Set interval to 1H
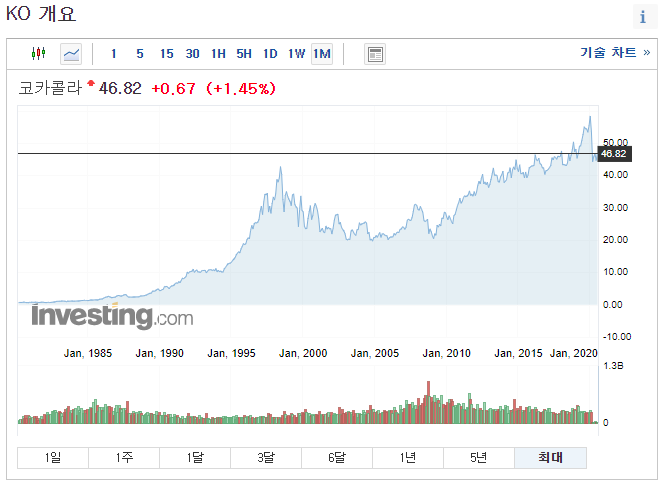The image size is (662, 484). click(218, 54)
